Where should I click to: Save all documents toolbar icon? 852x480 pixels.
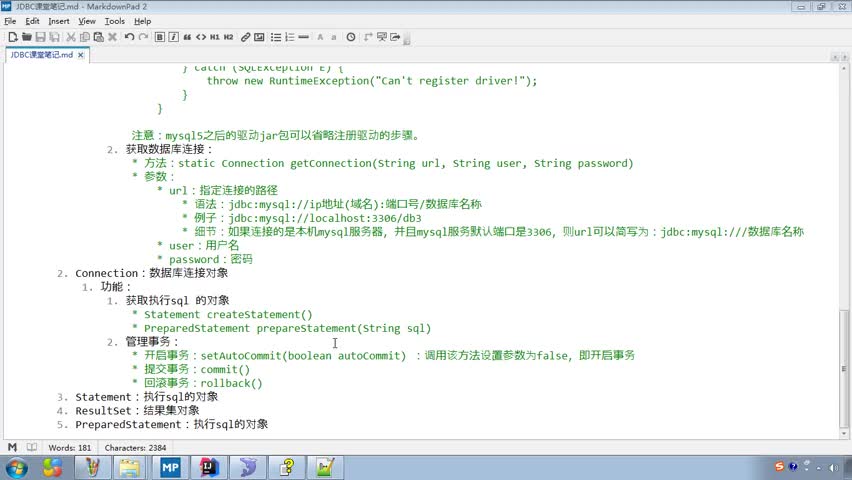pos(54,37)
